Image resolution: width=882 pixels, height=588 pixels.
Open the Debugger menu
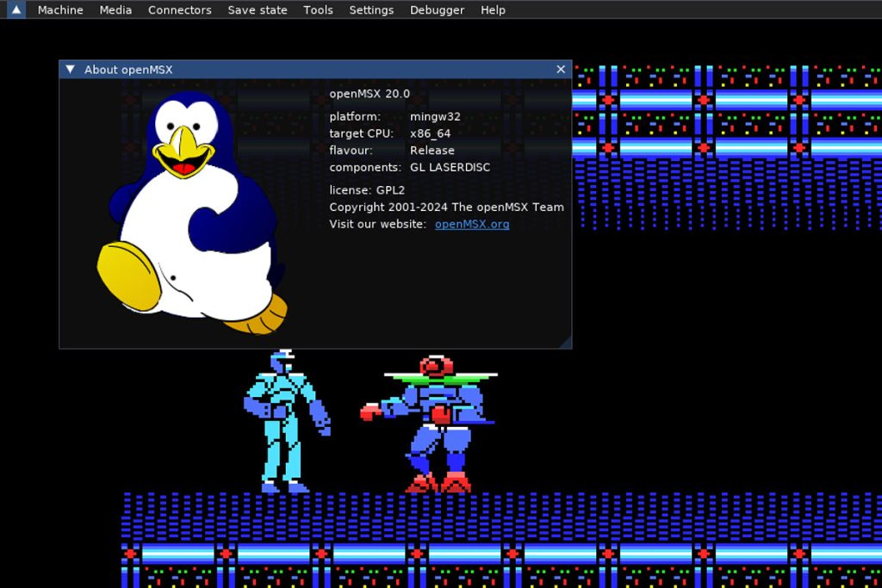pyautogui.click(x=437, y=9)
